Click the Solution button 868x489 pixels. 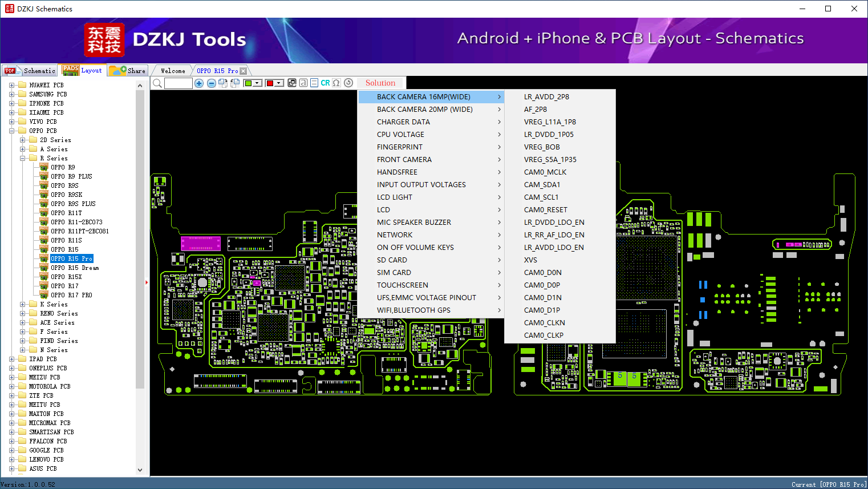coord(380,83)
